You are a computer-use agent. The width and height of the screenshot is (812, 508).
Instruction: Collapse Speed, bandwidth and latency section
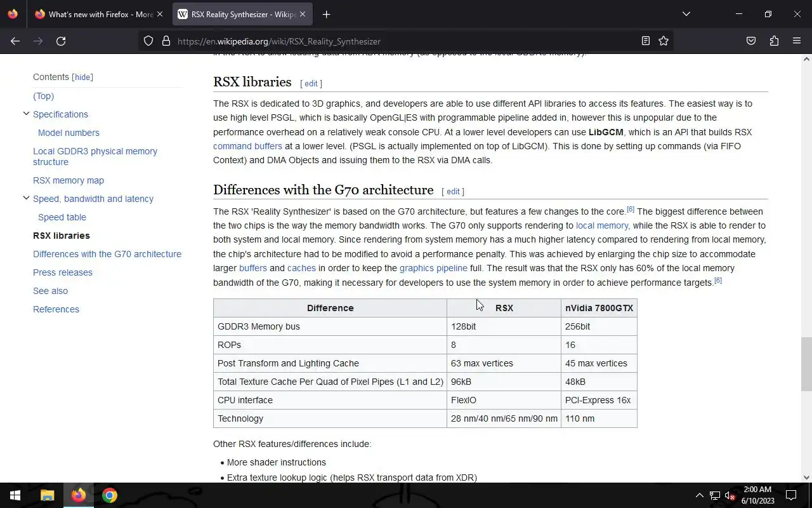[26, 198]
